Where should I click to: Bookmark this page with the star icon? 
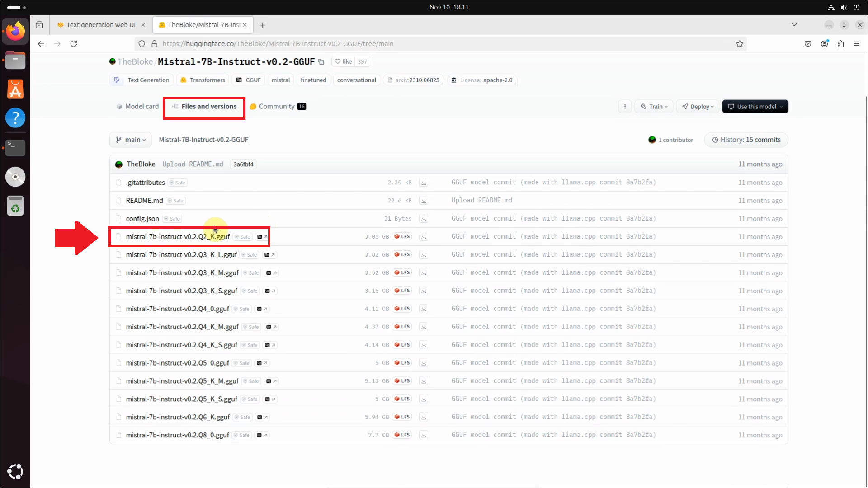pyautogui.click(x=740, y=44)
